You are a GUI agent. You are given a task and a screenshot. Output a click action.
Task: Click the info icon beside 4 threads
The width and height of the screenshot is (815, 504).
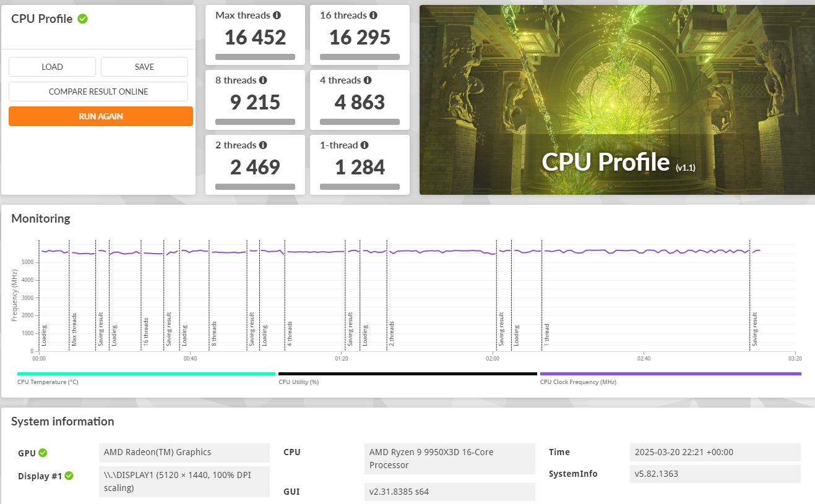tap(368, 80)
